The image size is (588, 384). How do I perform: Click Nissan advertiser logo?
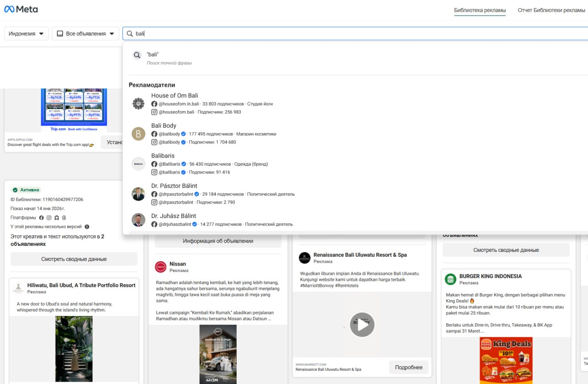coord(161,267)
